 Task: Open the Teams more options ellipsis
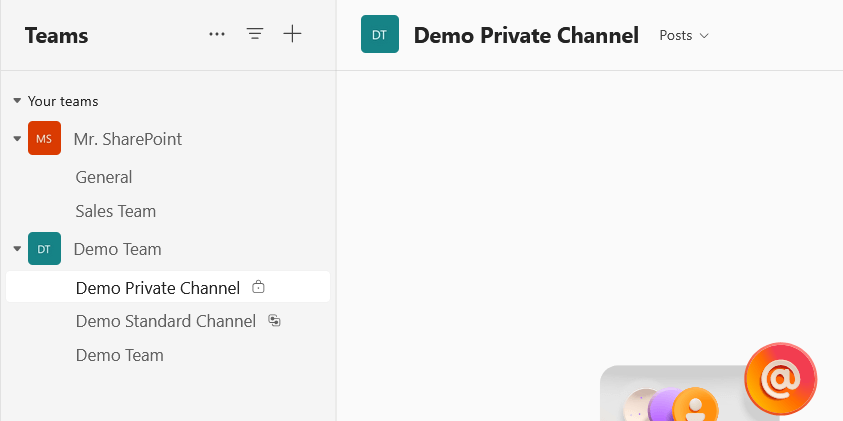point(217,34)
